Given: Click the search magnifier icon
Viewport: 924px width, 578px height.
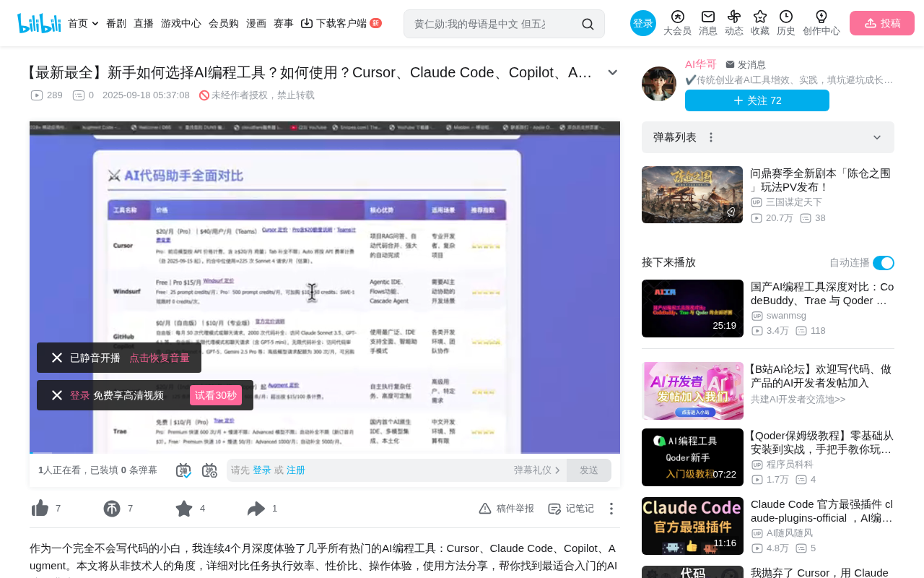Looking at the screenshot, I should (x=588, y=24).
